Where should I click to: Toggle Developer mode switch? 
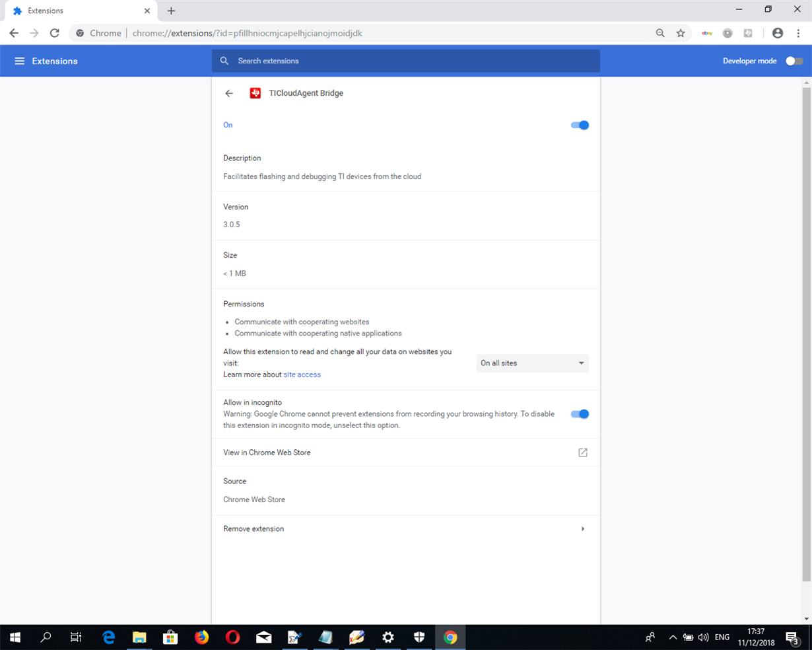[x=794, y=61]
